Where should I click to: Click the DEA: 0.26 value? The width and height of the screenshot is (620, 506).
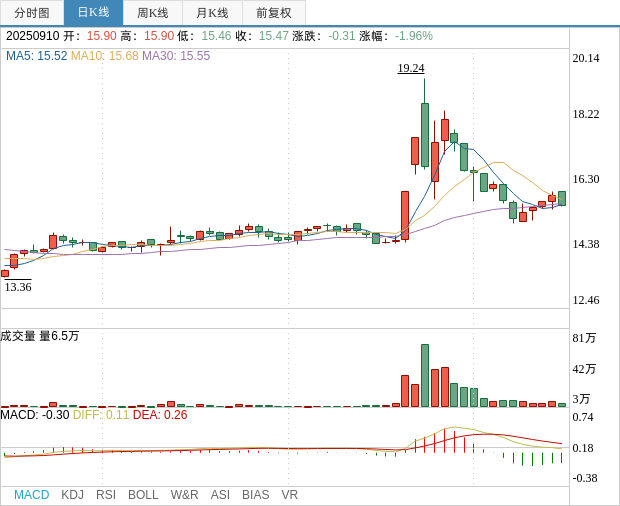pyautogui.click(x=160, y=415)
